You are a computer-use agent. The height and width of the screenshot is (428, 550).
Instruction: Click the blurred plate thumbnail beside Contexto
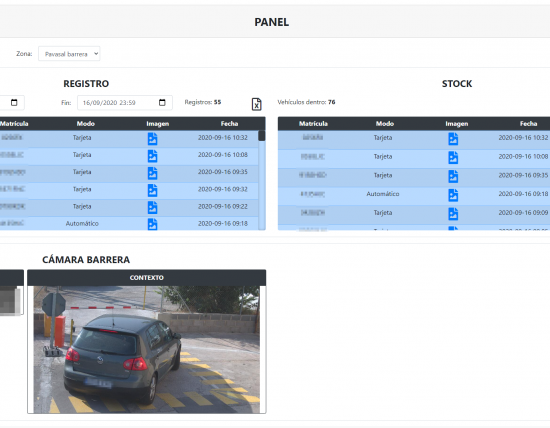(x=10, y=300)
